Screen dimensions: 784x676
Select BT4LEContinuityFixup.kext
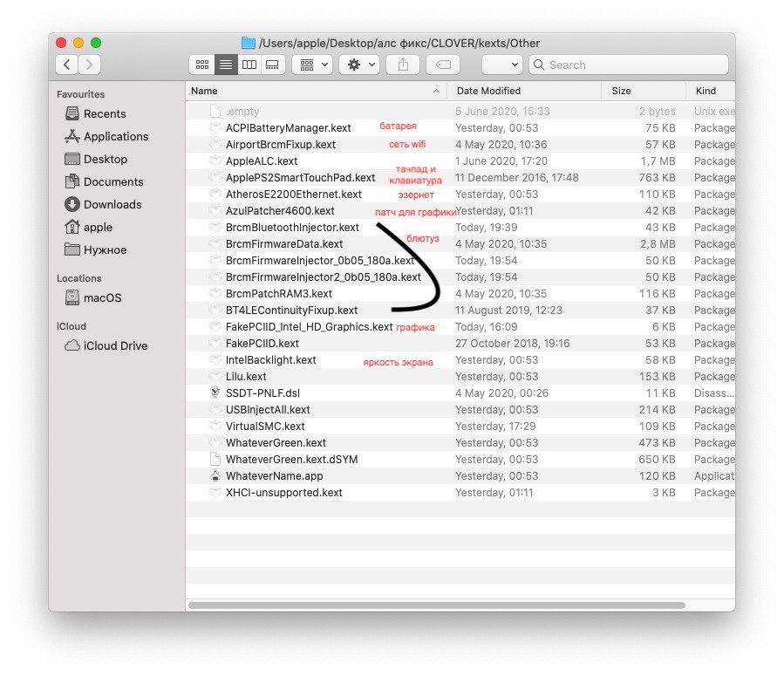tap(460, 310)
